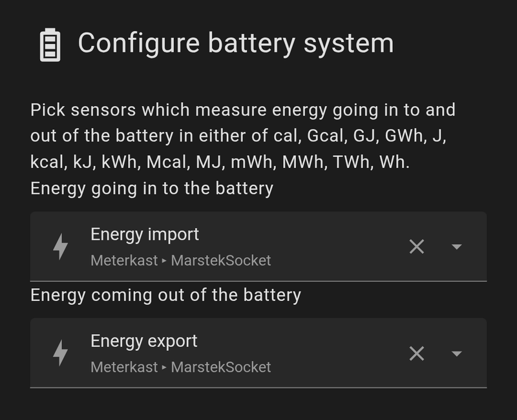
Task: Select the Energy import entity name
Action: (145, 234)
